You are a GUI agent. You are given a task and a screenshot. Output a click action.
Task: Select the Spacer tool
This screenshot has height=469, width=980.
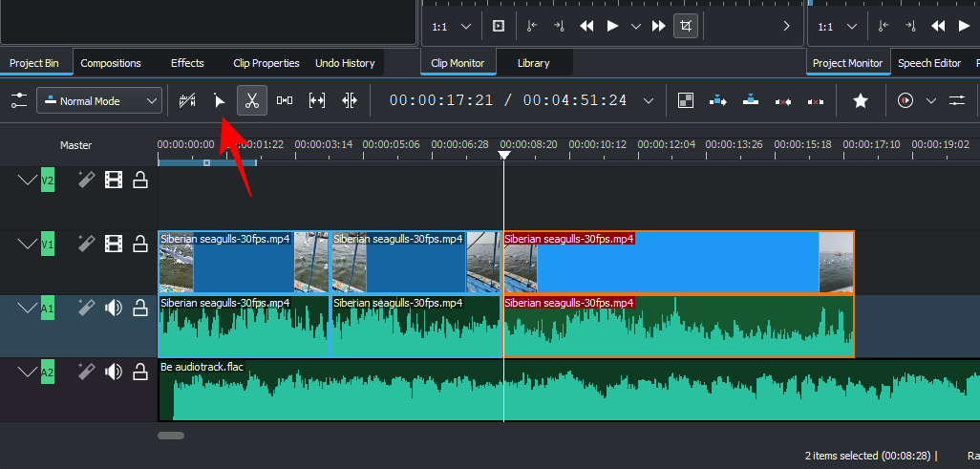coord(285,100)
